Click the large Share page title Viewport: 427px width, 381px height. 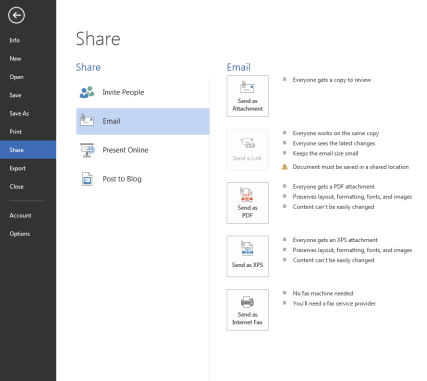pos(98,39)
